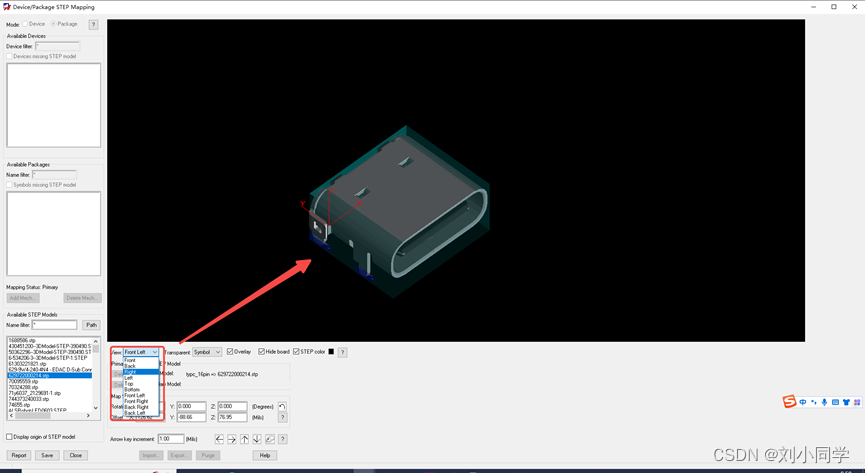This screenshot has width=865, height=473.
Task: Select Back Right from the View list
Action: coord(136,407)
